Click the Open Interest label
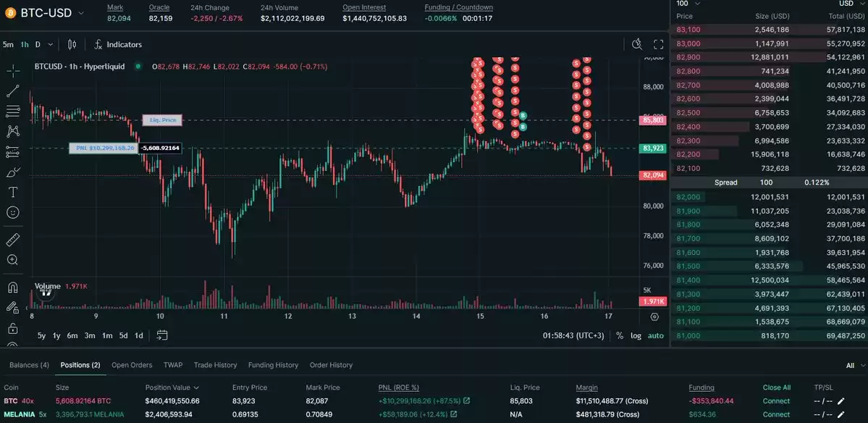The image size is (868, 423). [x=364, y=8]
